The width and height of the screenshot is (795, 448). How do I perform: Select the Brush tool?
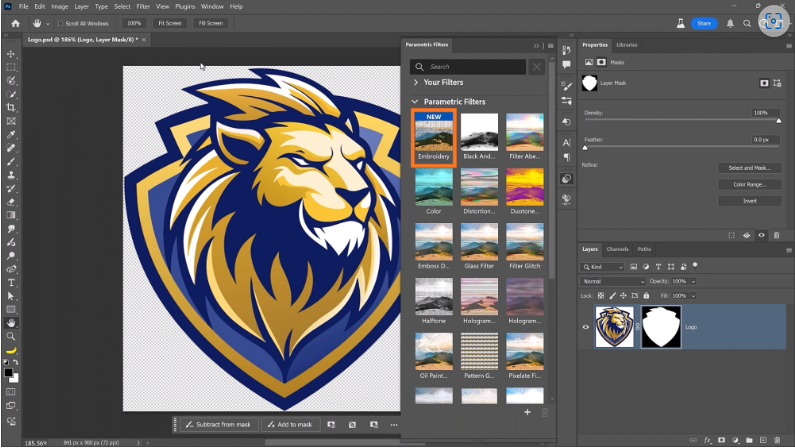tap(11, 162)
